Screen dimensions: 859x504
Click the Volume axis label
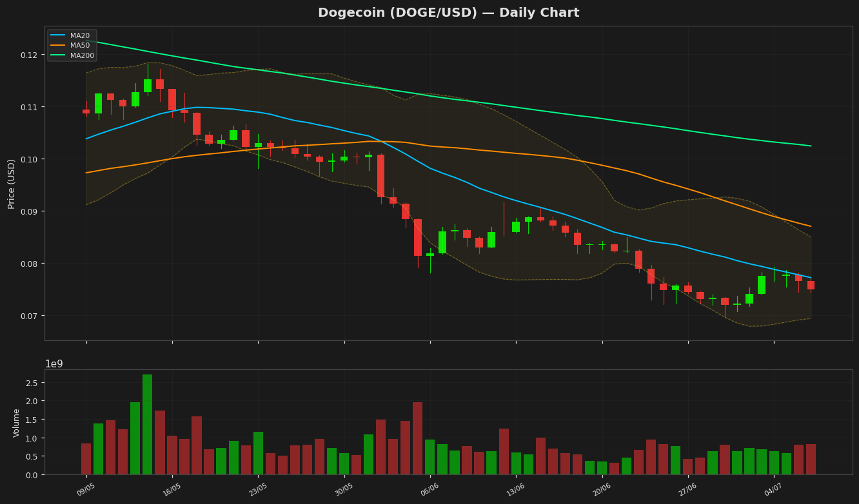coord(17,423)
